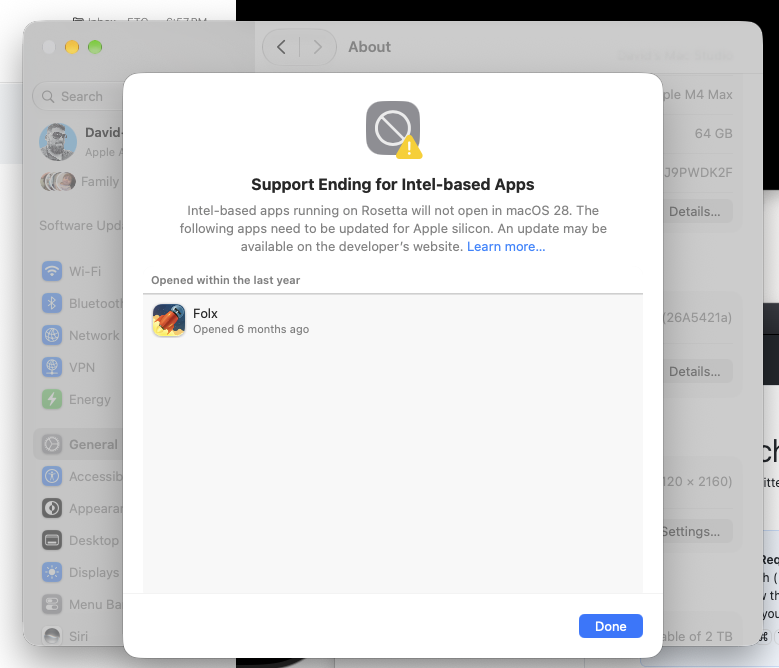Click the Search field in System Settings

pyautogui.click(x=78, y=96)
